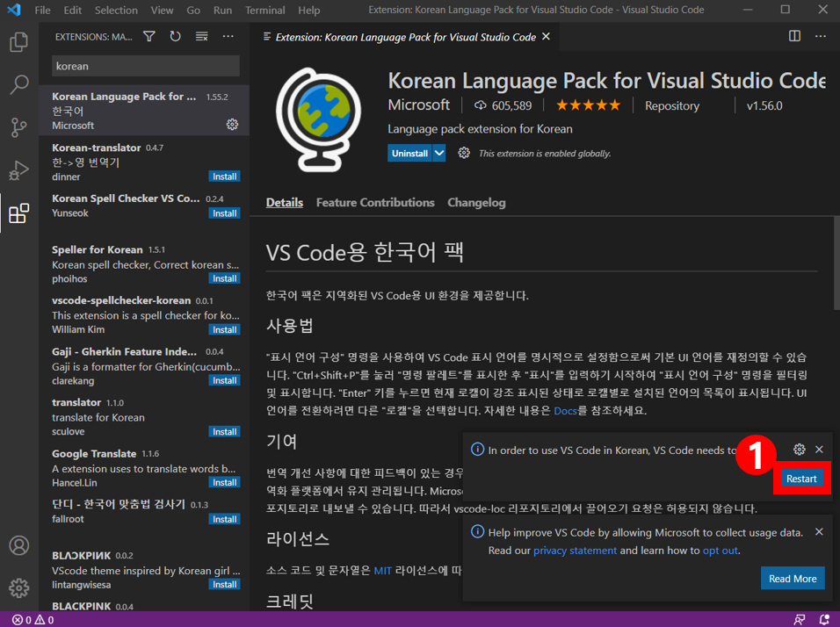Install vscode-spellchecker-korean extension
Screen dimensions: 840x627
pyautogui.click(x=224, y=330)
